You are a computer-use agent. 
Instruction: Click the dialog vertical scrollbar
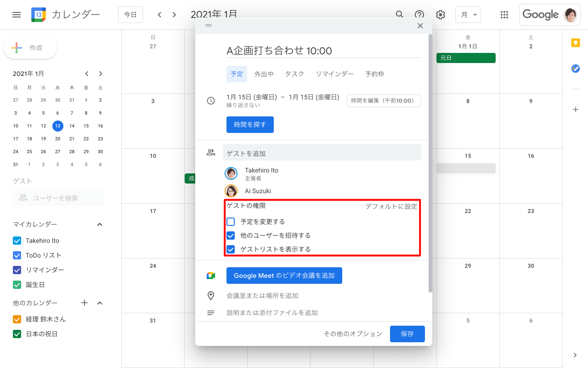tap(430, 163)
